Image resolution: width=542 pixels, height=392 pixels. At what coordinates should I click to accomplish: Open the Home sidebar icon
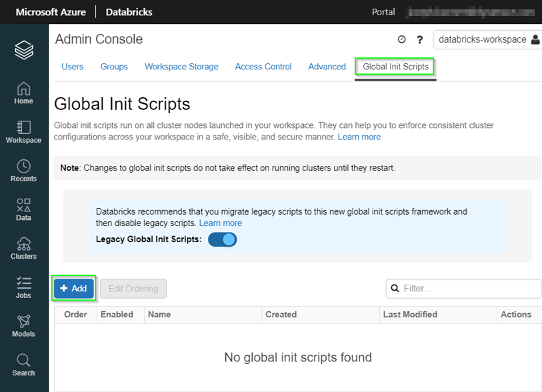coord(23,93)
